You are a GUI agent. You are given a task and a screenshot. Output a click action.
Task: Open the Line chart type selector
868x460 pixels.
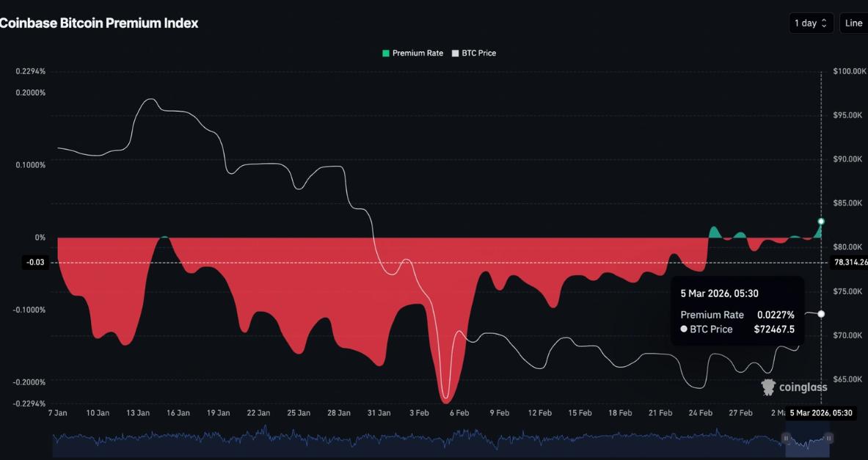[853, 23]
